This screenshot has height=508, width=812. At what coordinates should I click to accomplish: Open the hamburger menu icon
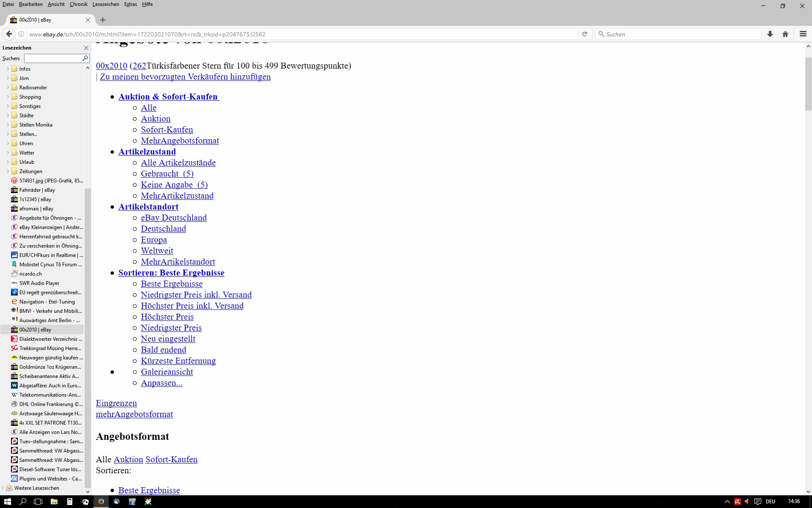pos(803,34)
